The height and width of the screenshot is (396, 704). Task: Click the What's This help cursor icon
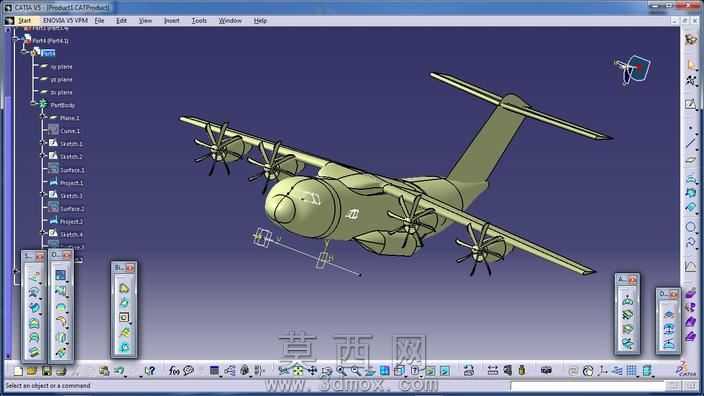point(150,371)
